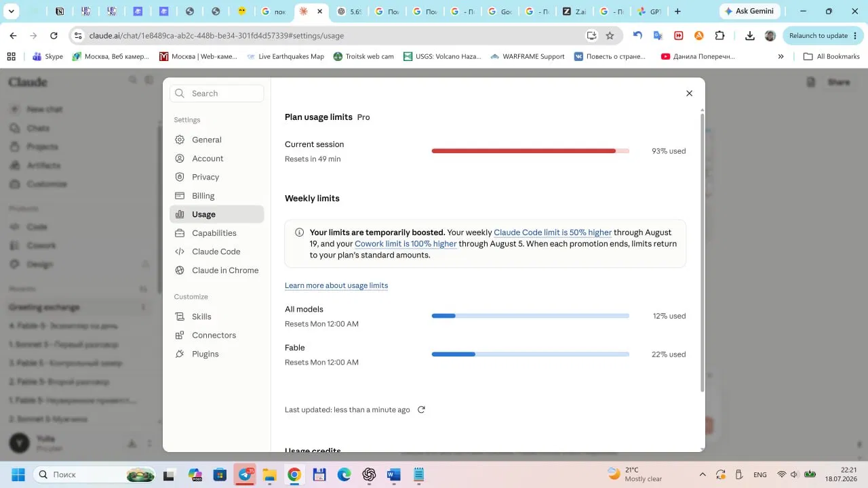This screenshot has height=488, width=868.
Task: Click the '22% used' value
Action: (669, 354)
